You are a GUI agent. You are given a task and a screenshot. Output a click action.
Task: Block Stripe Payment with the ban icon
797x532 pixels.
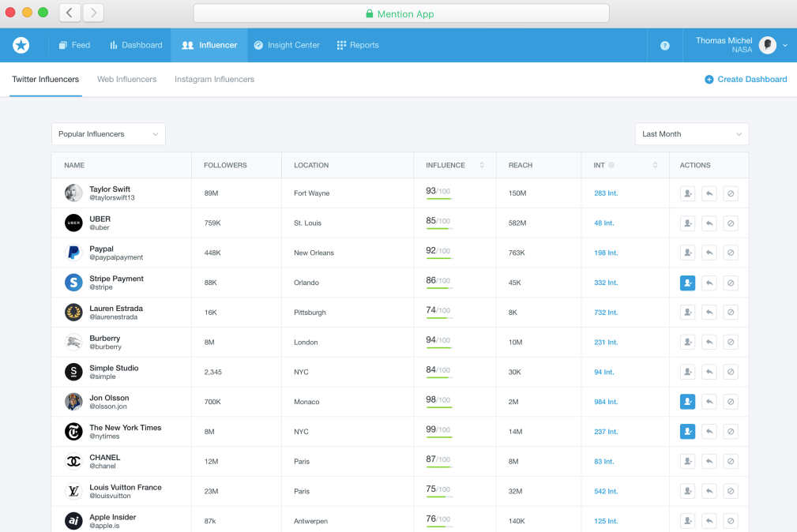pyautogui.click(x=731, y=283)
